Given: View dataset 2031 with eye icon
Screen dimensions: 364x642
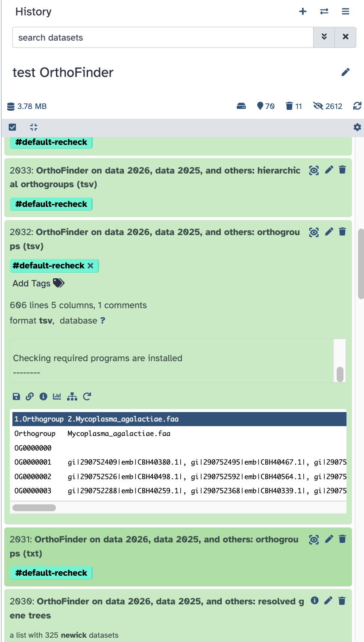Looking at the screenshot, I should pos(314,539).
